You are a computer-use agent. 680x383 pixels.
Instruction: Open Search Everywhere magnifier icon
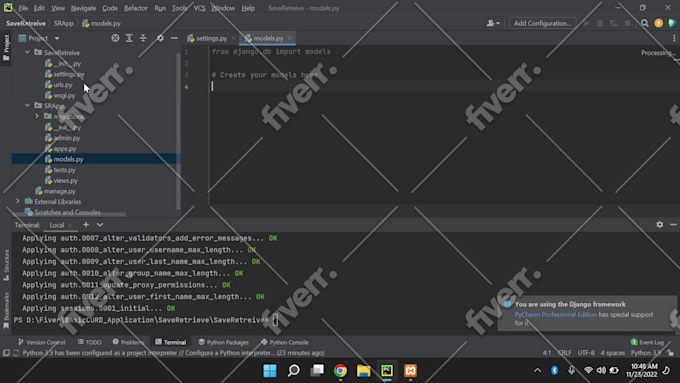(645, 23)
